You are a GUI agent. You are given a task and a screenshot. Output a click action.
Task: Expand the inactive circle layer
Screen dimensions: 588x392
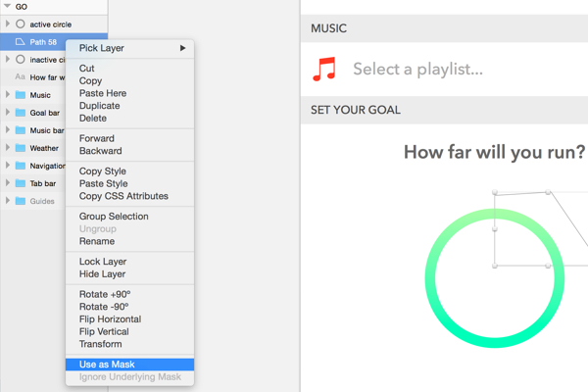[x=8, y=59]
